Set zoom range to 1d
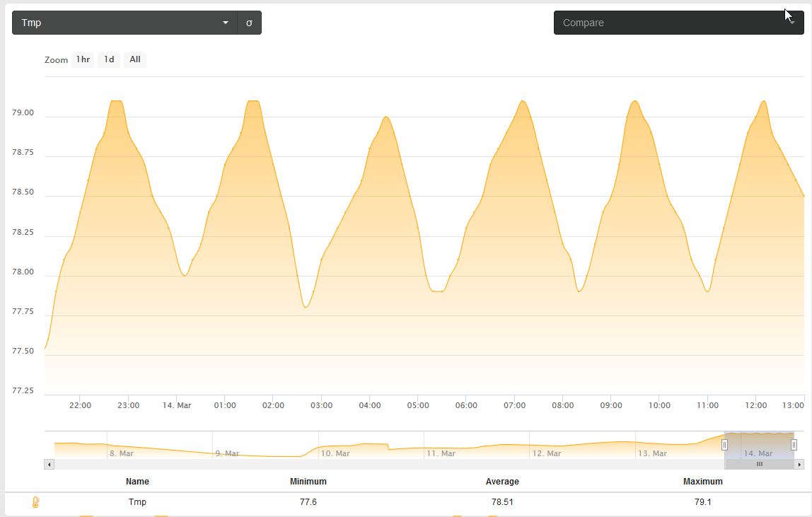The width and height of the screenshot is (812, 517). (109, 60)
